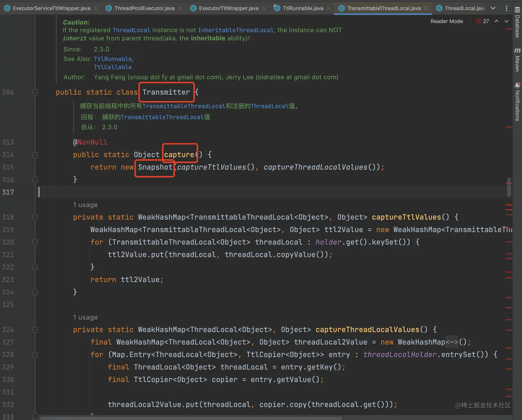Show hidden tabs dropdown arrow

(x=493, y=8)
